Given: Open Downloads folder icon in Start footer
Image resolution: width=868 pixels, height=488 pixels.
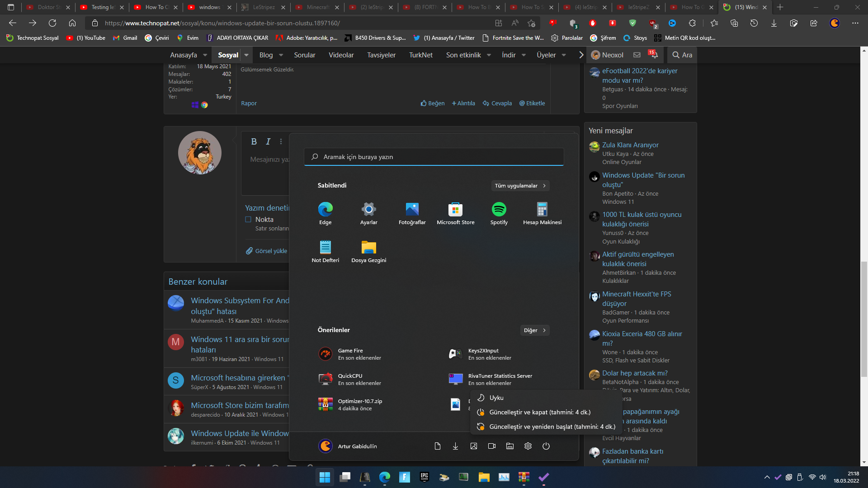Looking at the screenshot, I should 455,446.
